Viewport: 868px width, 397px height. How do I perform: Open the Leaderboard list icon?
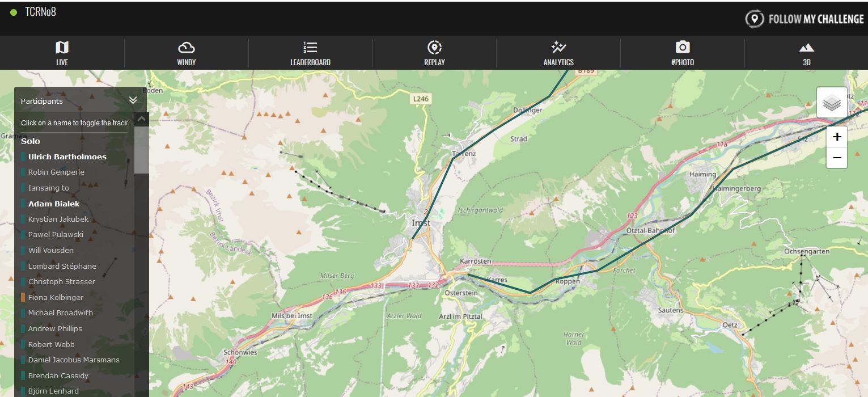[310, 47]
